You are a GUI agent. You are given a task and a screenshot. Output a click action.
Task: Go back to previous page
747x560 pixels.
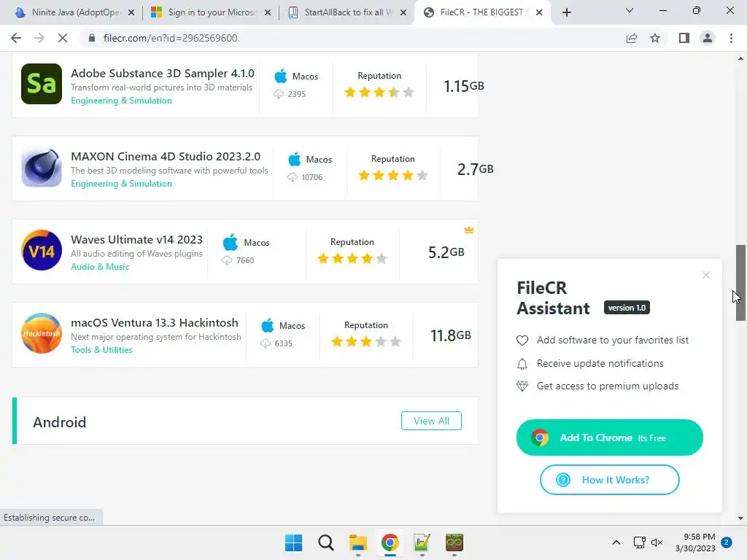[16, 38]
